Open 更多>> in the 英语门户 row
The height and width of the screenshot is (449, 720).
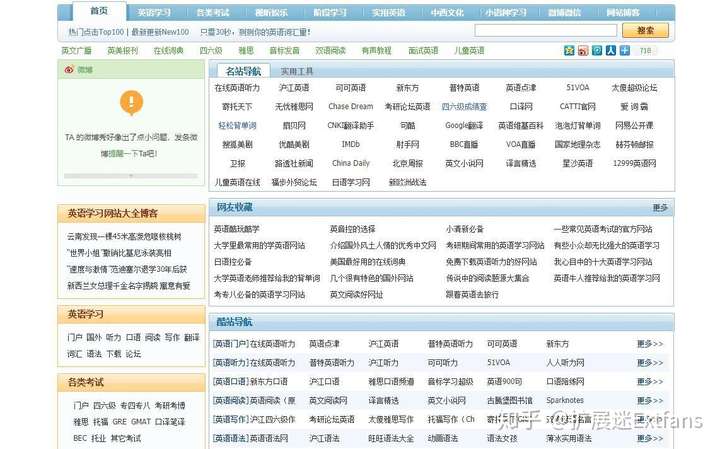(650, 344)
